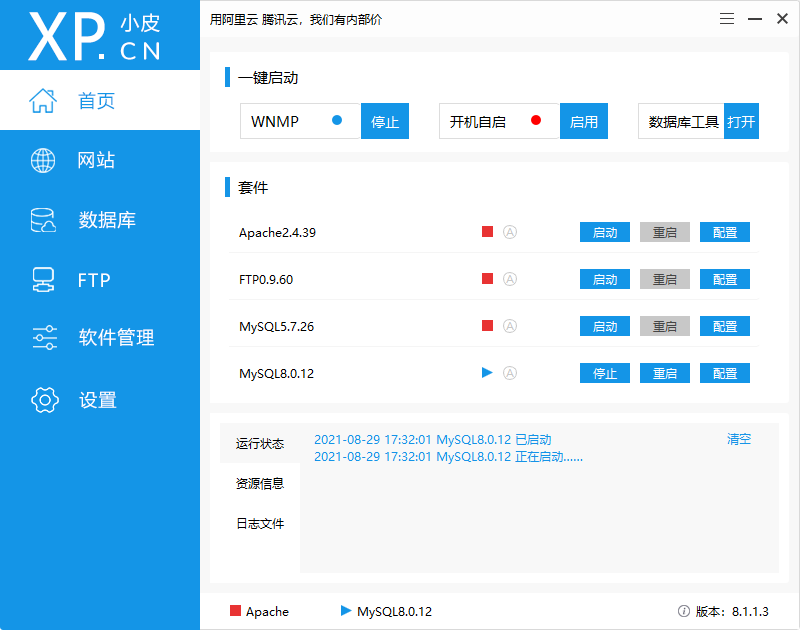Click the red stop square for Apache2.4.39
The width and height of the screenshot is (800, 630).
coord(487,232)
